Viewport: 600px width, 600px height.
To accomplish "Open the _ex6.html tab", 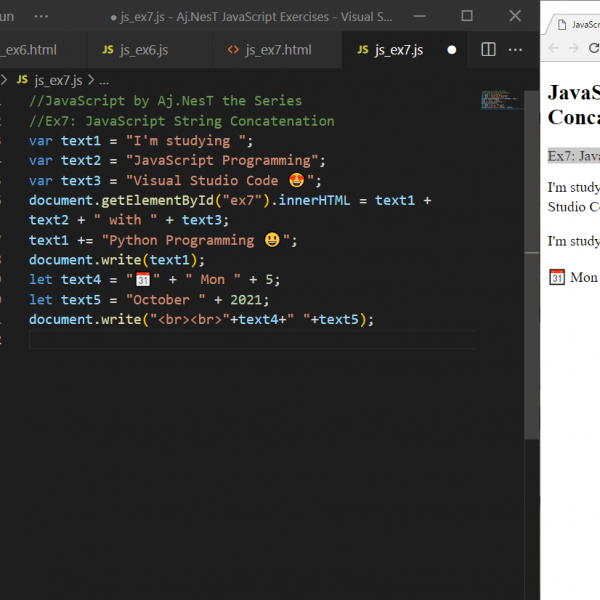I will coord(28,50).
